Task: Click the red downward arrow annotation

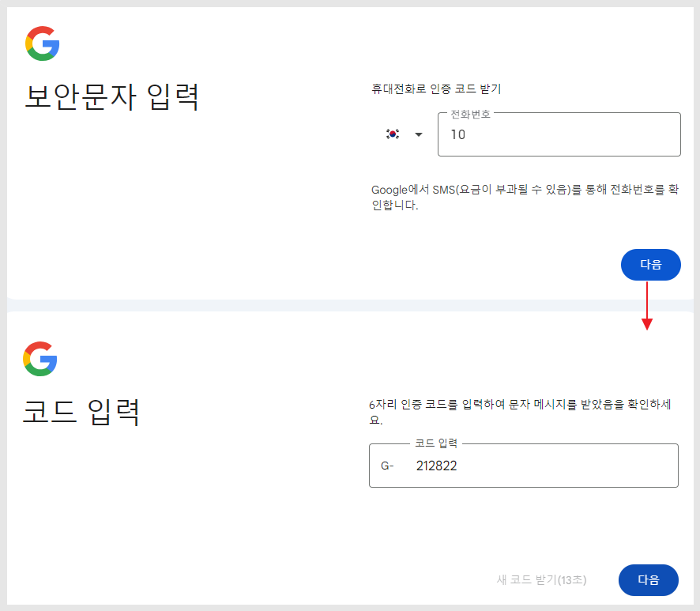Action: 647,305
